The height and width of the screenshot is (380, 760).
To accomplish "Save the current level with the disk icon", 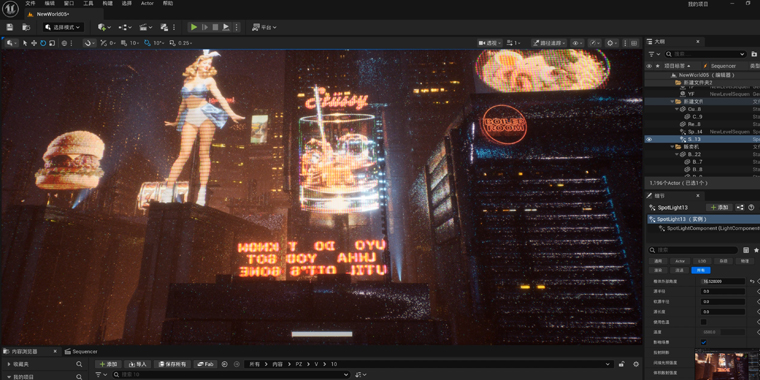I will [10, 27].
